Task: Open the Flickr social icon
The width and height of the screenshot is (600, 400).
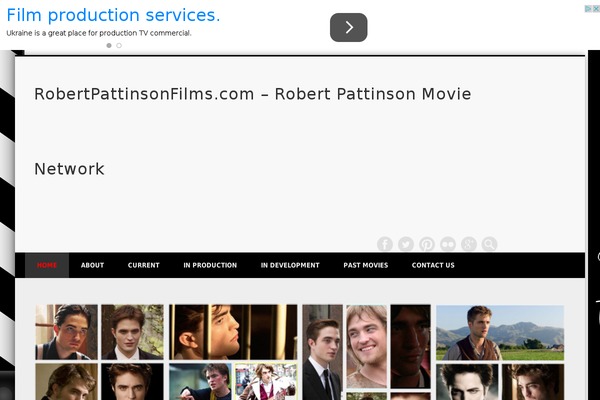Action: click(x=448, y=244)
